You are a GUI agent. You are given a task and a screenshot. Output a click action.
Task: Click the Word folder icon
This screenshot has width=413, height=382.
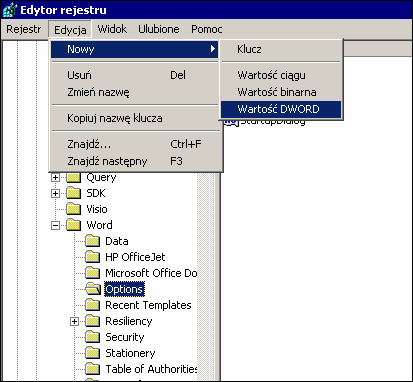(x=74, y=225)
